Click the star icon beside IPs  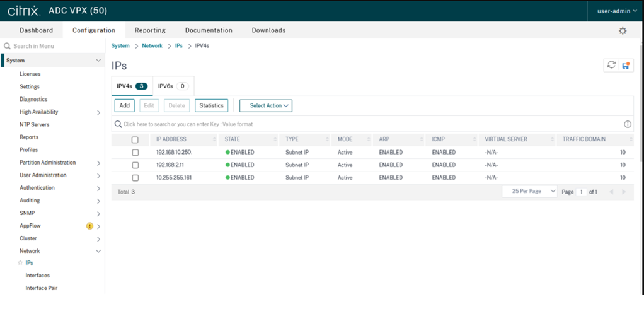click(20, 263)
